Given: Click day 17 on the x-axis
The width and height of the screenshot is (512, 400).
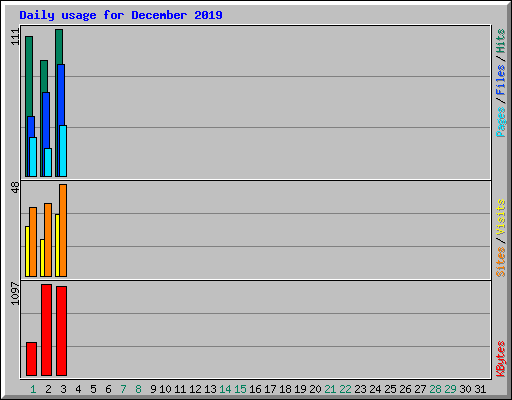Looking at the screenshot, I should pyautogui.click(x=270, y=389).
